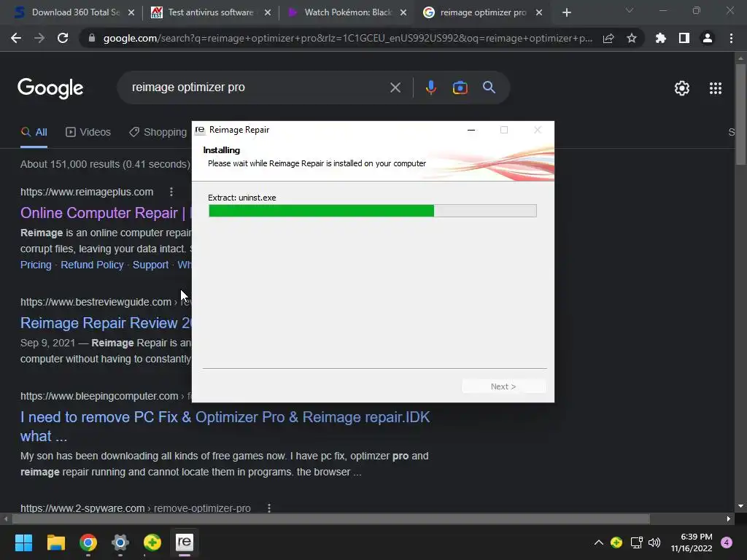The width and height of the screenshot is (747, 560).
Task: Open Chrome three-dot menu
Action: 731,38
